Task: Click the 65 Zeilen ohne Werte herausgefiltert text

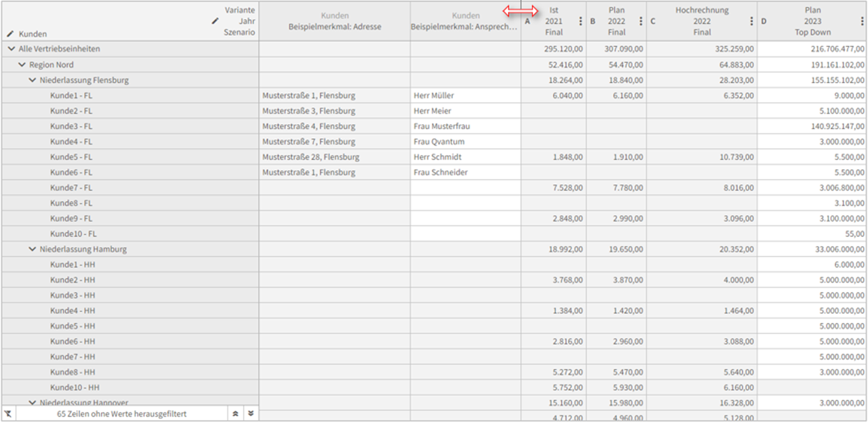Action: (x=122, y=414)
